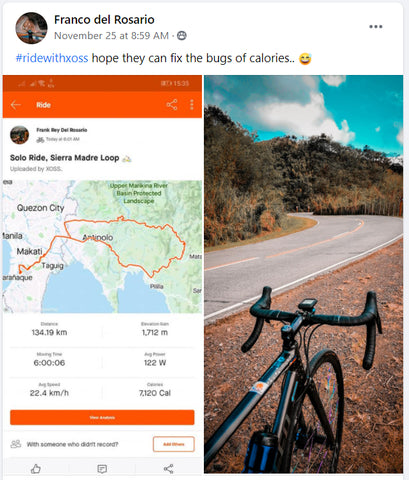The width and height of the screenshot is (409, 480).
Task: Open Franco del Rosario's profile picture
Action: (31, 28)
